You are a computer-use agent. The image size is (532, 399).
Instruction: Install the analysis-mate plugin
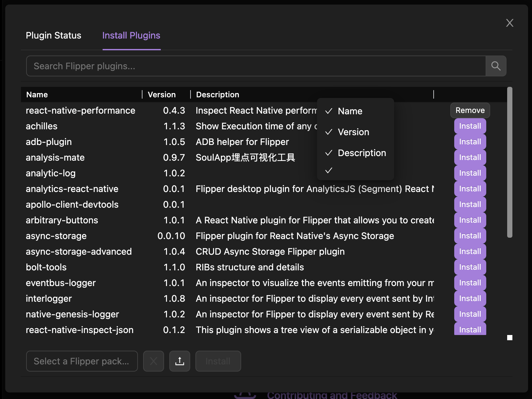point(470,157)
